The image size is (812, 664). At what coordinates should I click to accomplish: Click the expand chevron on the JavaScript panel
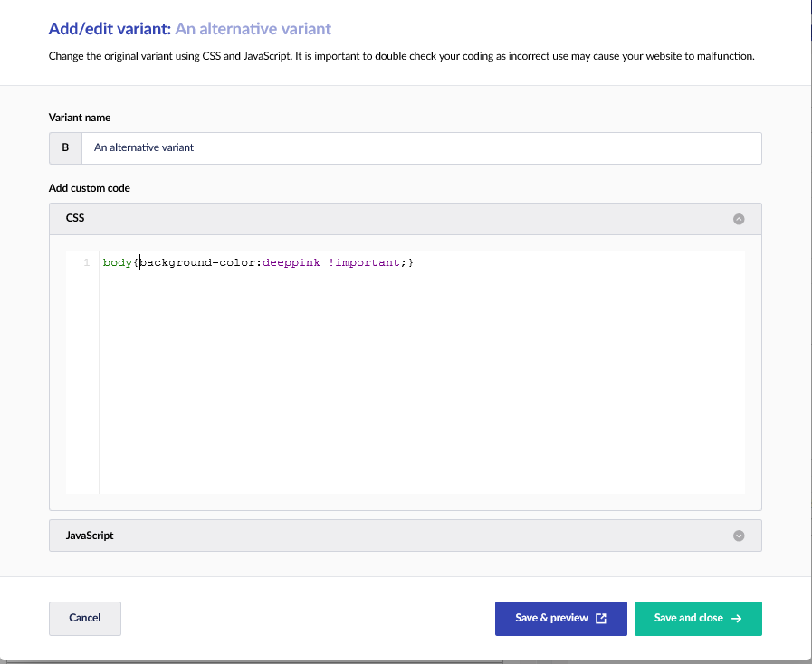coord(739,536)
